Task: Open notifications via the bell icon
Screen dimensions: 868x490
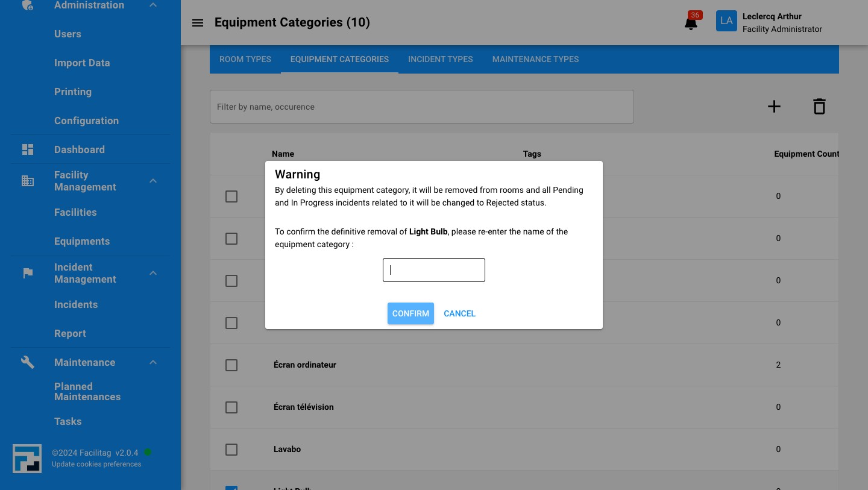Action: point(690,23)
